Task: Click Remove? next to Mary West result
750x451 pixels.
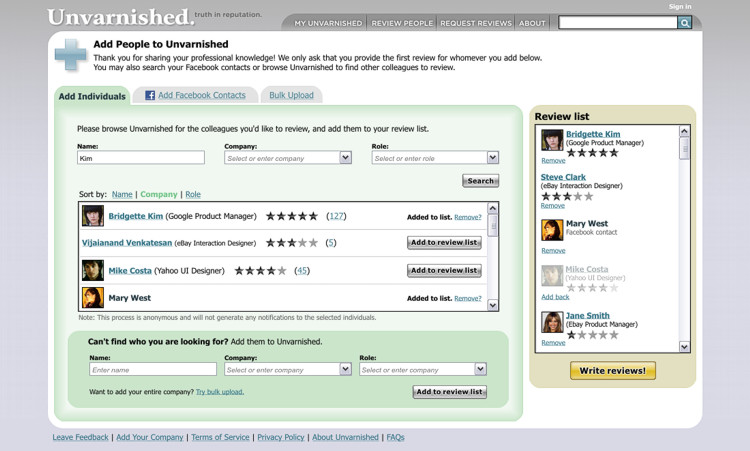Action: click(468, 298)
